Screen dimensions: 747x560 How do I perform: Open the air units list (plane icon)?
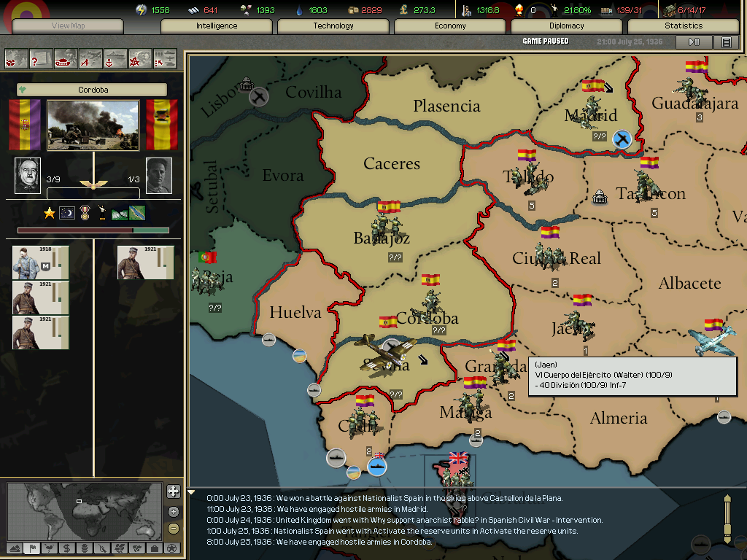(x=90, y=58)
